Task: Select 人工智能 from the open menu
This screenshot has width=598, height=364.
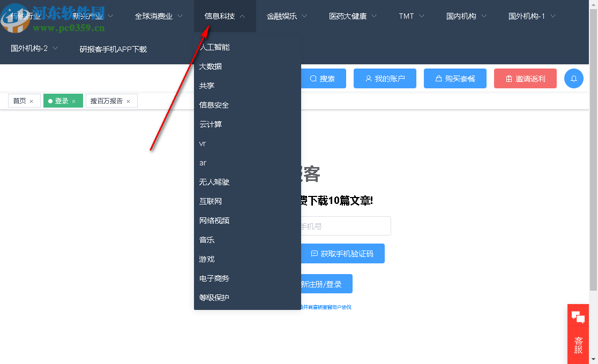Action: point(214,47)
